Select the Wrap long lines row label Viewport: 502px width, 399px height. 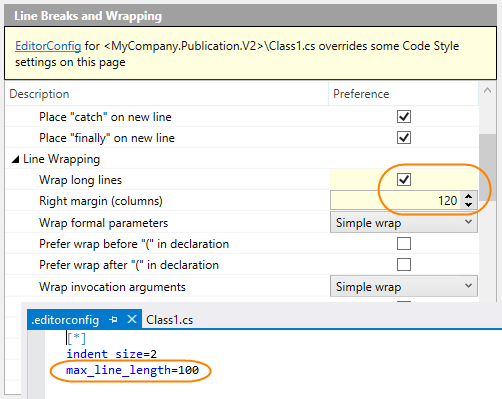click(80, 180)
